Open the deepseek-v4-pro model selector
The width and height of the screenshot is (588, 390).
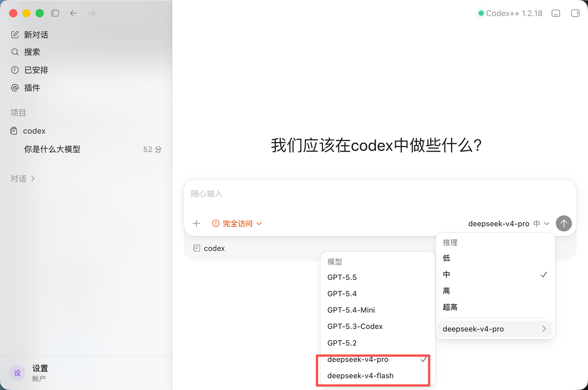click(508, 223)
